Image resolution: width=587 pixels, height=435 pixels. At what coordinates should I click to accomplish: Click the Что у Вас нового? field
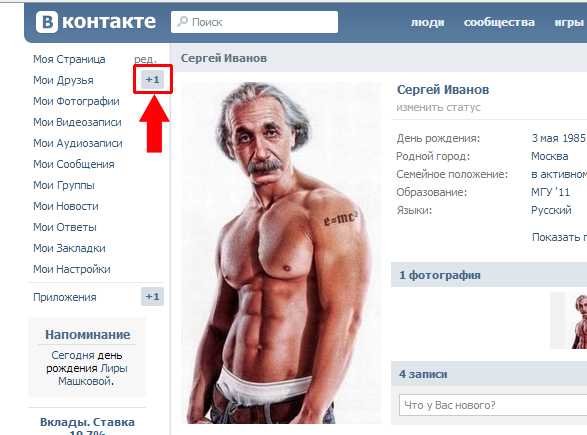pyautogui.click(x=493, y=405)
